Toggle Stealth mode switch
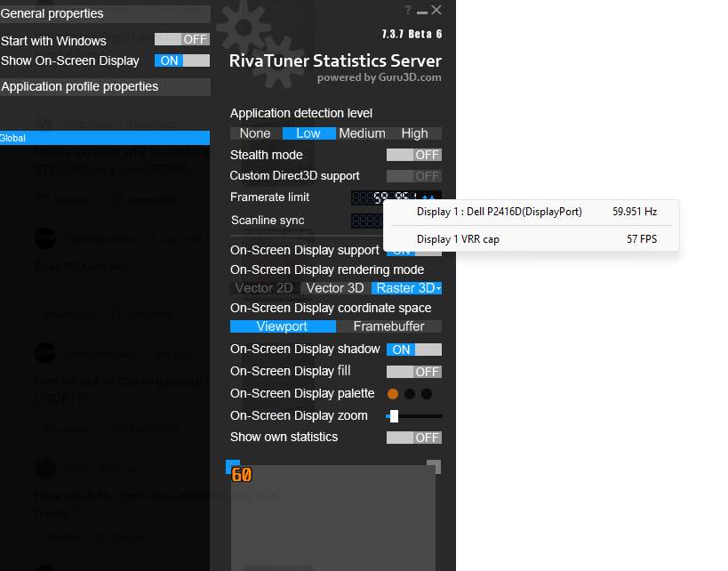Viewport: 728px width, 571px height. click(413, 155)
